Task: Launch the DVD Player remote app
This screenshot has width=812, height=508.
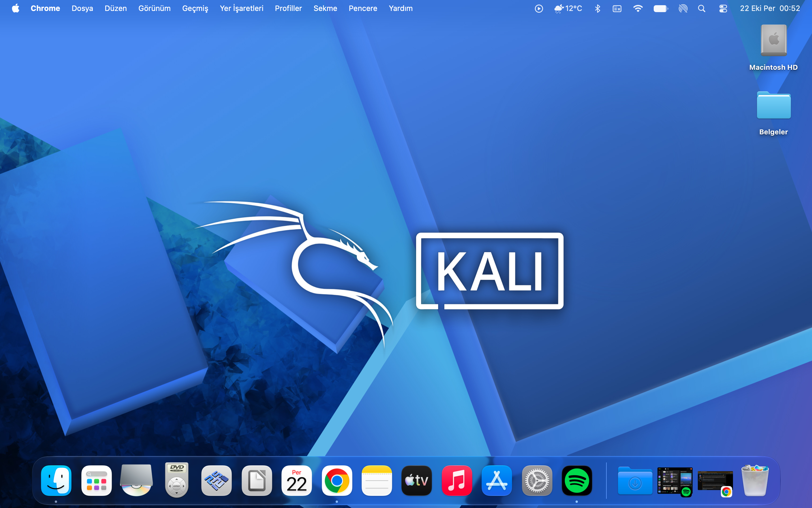Action: tap(177, 480)
